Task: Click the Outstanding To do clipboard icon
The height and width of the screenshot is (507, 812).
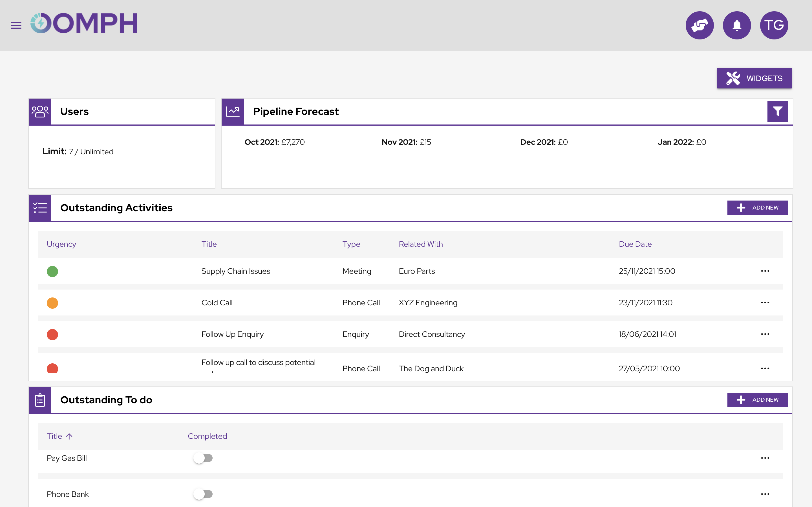Action: point(40,400)
